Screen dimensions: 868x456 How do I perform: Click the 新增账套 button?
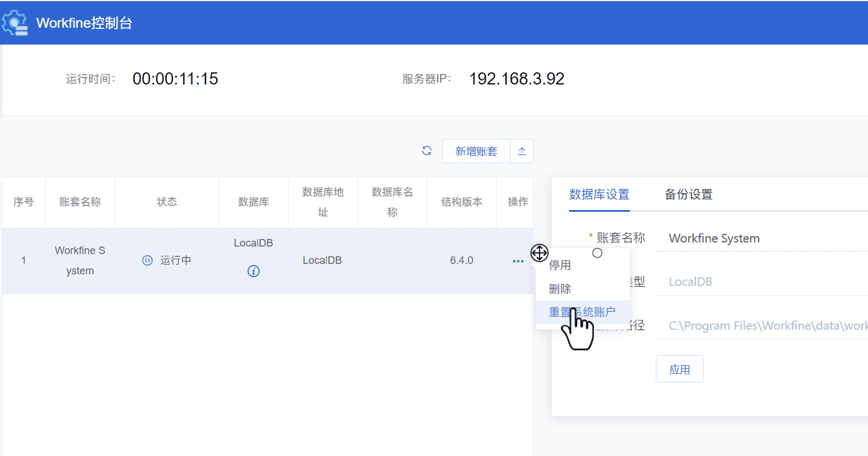[x=477, y=151]
